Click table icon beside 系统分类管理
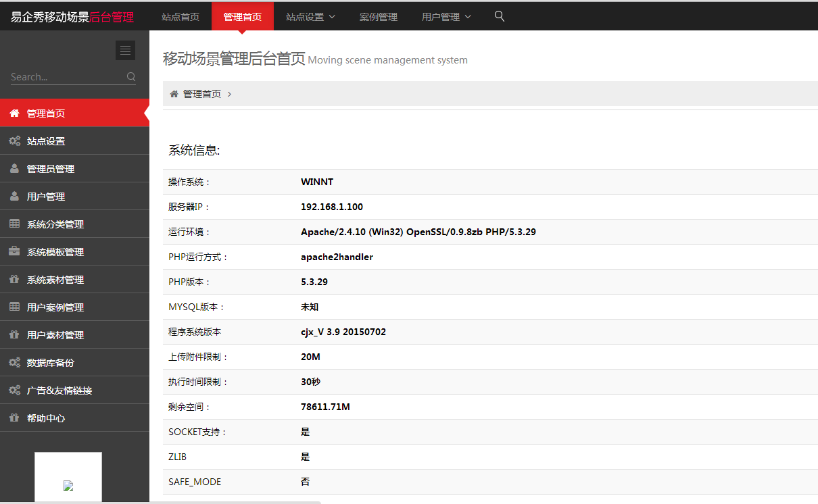This screenshot has height=504, width=818. point(14,224)
